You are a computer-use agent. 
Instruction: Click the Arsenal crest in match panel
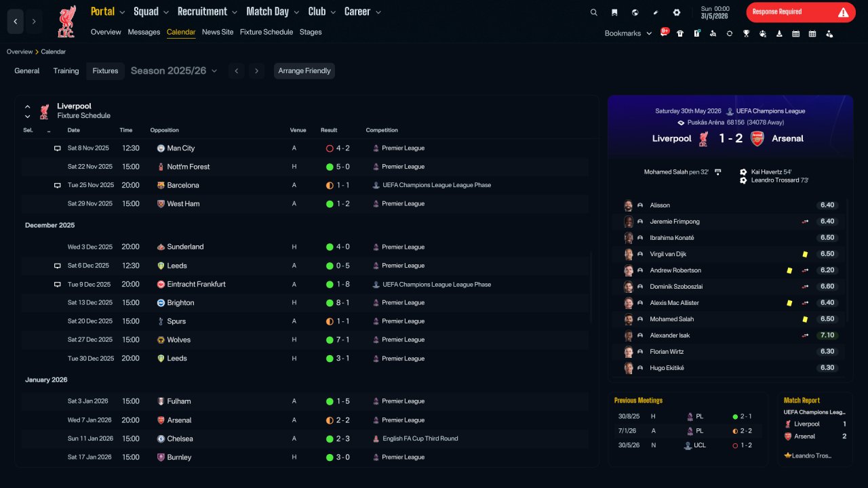pyautogui.click(x=757, y=138)
